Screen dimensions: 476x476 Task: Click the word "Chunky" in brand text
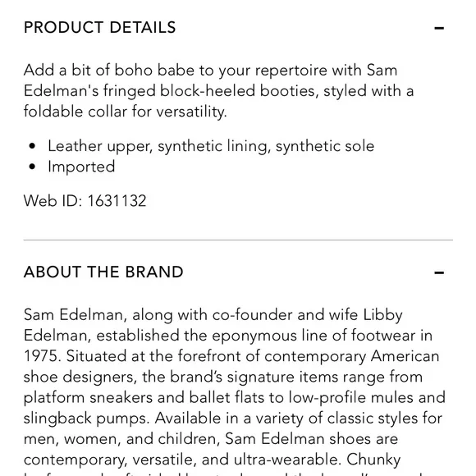click(373, 460)
